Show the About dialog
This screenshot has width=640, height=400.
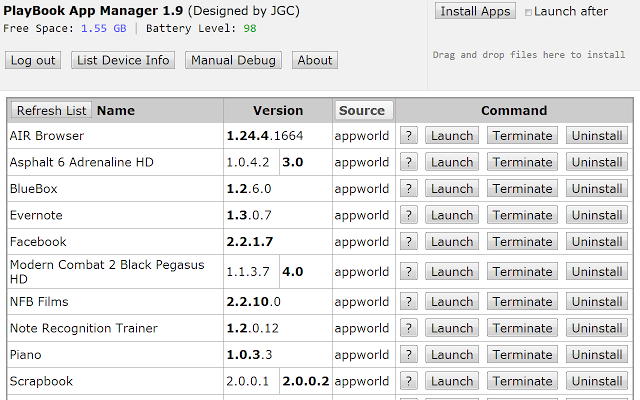315,60
